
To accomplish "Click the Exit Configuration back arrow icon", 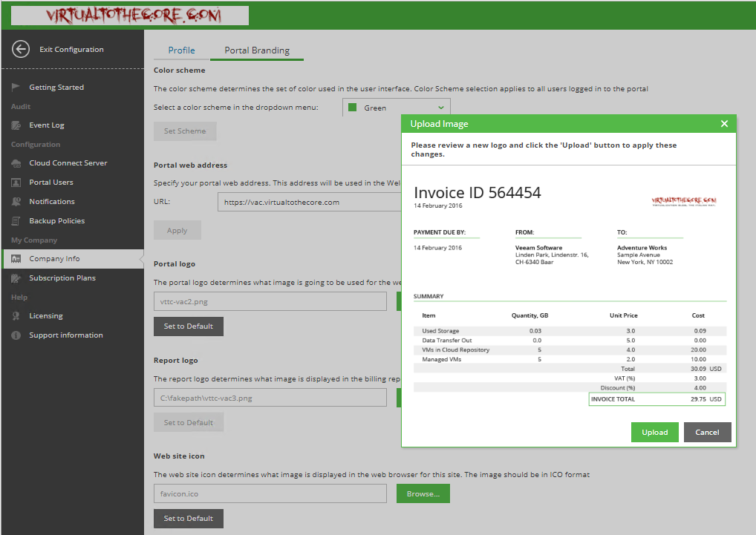I will click(21, 49).
